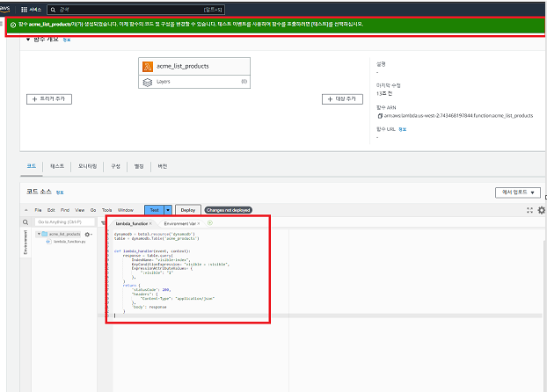Viewport: 547px width, 392px height.
Task: Open the Edit menu in the code editor
Action: (x=51, y=210)
